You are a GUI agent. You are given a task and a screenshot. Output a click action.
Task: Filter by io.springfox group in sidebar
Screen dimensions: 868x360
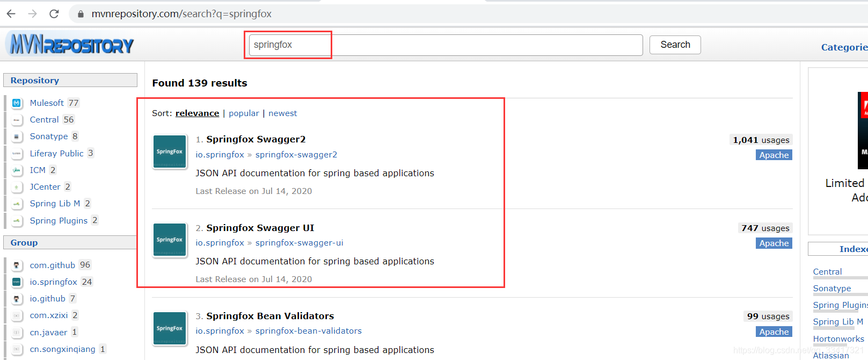pyautogui.click(x=54, y=282)
